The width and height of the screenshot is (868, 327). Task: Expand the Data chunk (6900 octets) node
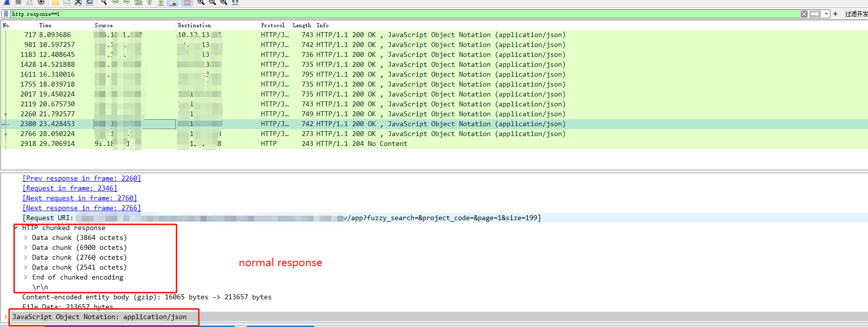pos(26,247)
